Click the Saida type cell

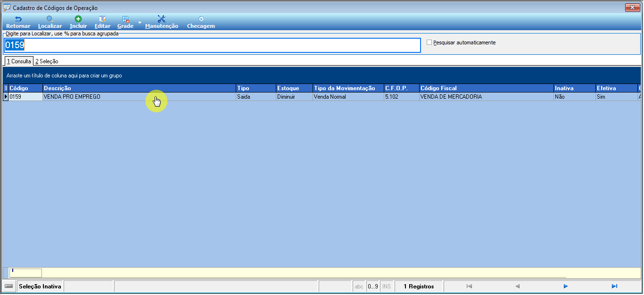(256, 97)
